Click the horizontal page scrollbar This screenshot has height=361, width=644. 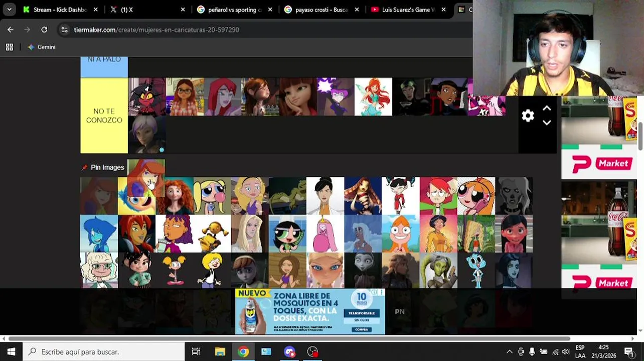[289, 338]
